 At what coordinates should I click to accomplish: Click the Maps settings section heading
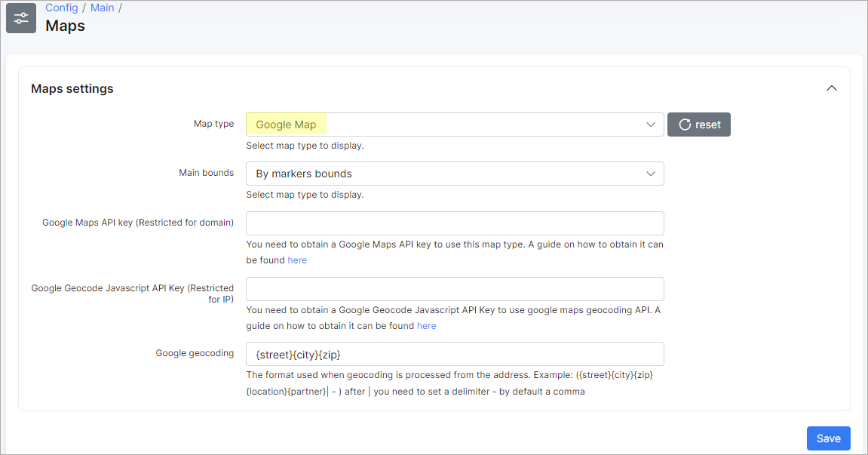click(72, 88)
